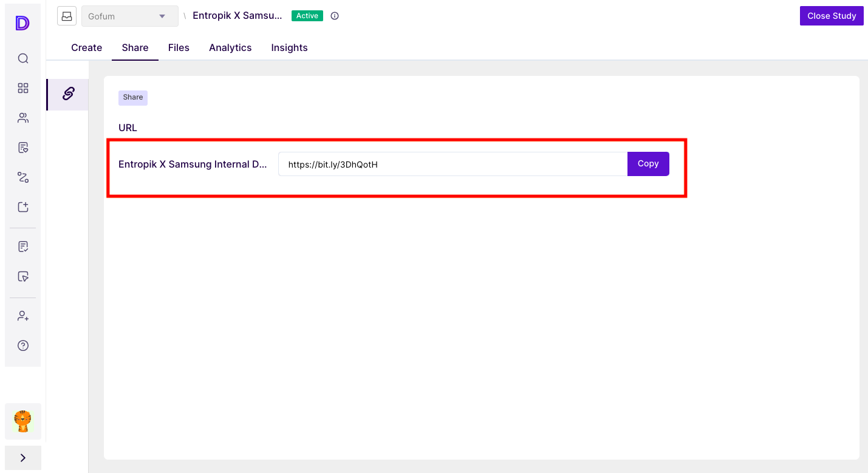Click the tiger avatar profile picture
868x473 pixels.
23,421
